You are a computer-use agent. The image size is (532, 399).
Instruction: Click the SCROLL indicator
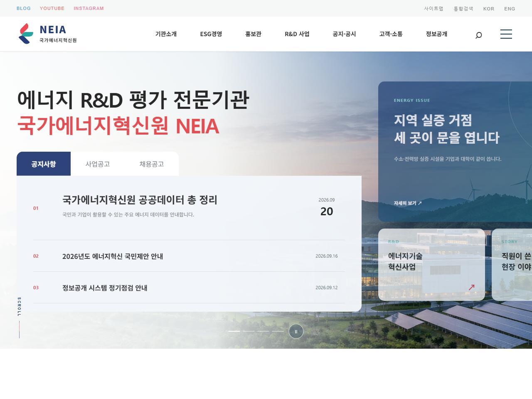tap(19, 318)
